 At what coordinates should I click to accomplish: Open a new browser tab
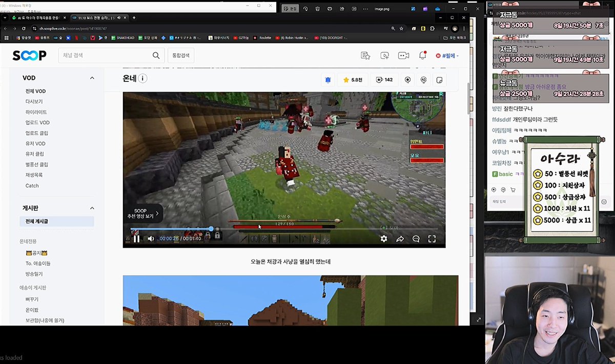[134, 18]
